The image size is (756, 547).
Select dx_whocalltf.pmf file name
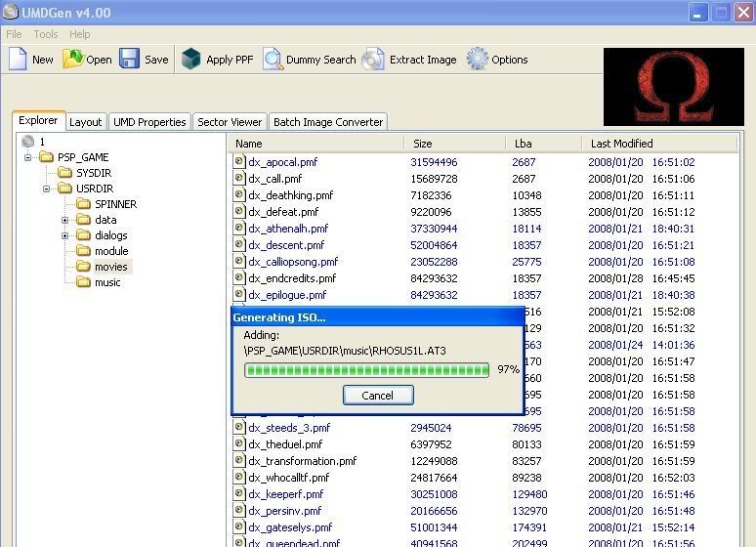[289, 478]
